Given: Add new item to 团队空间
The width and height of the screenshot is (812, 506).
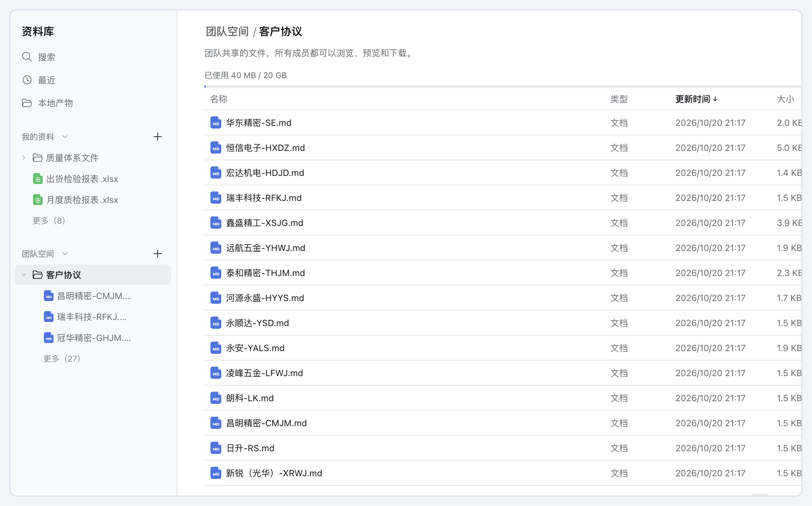Looking at the screenshot, I should pyautogui.click(x=158, y=254).
